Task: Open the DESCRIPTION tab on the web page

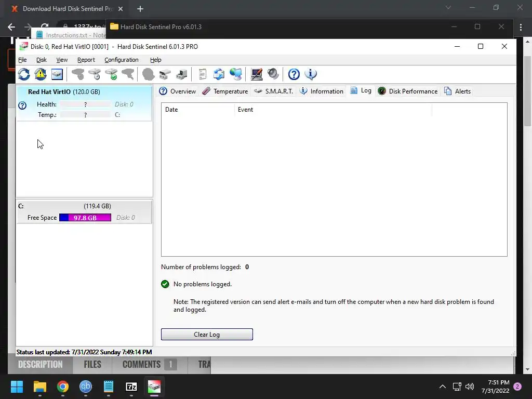Action: [x=41, y=364]
